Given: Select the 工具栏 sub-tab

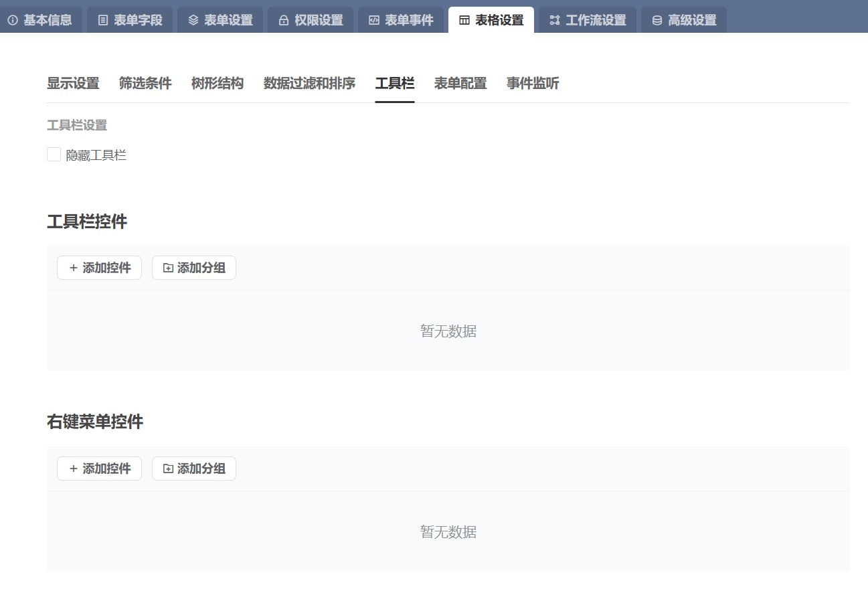Looking at the screenshot, I should 395,84.
